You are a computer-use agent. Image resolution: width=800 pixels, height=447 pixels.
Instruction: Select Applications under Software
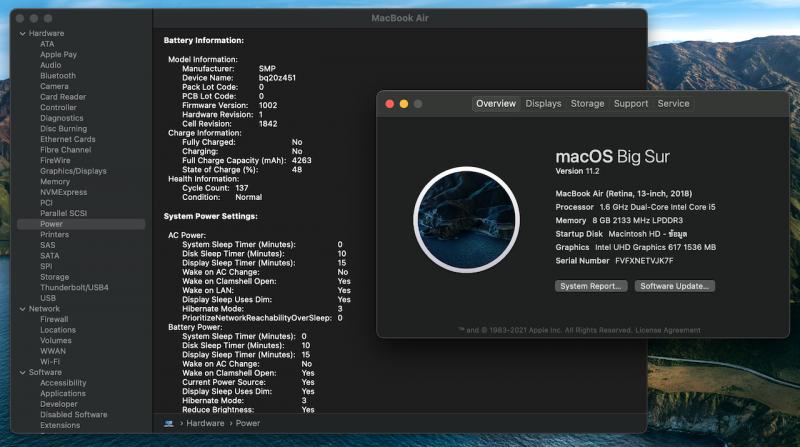63,393
